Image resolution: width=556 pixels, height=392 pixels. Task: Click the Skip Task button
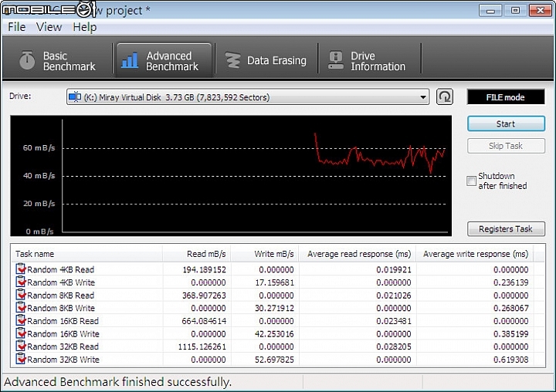click(506, 146)
